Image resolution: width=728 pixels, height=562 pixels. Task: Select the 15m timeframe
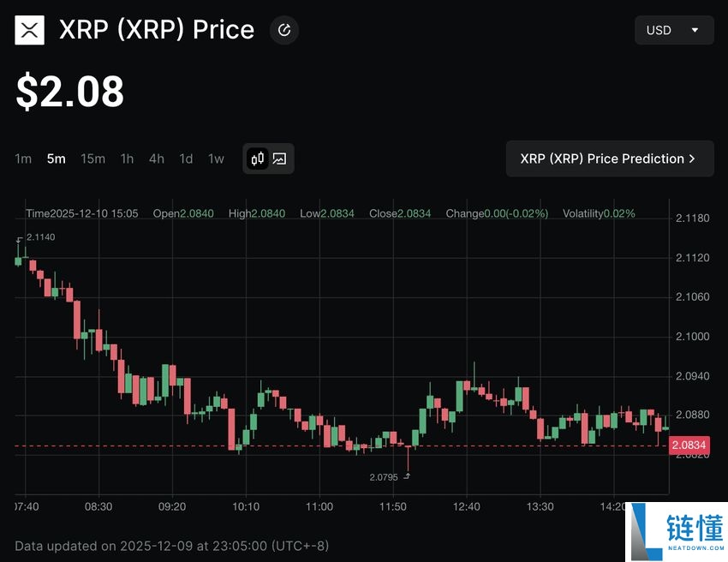coord(92,158)
